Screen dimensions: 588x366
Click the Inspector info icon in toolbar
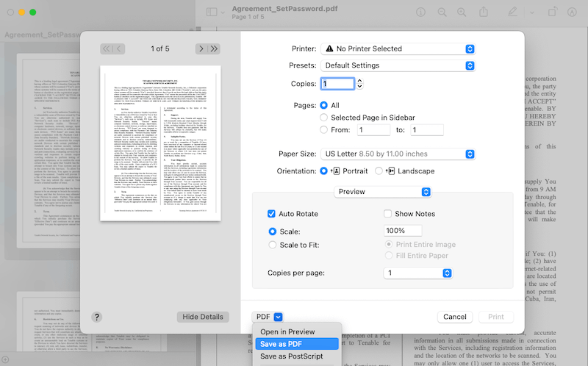pos(420,12)
